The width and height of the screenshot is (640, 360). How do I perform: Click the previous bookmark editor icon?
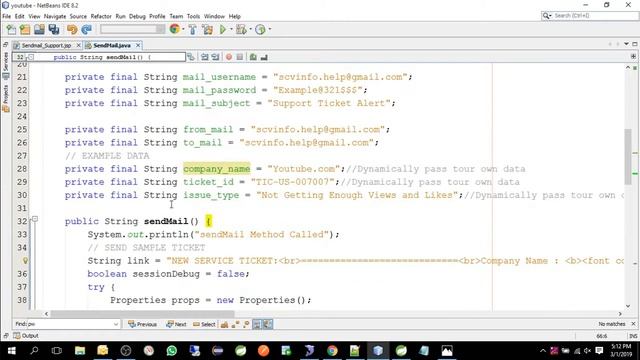204,57
